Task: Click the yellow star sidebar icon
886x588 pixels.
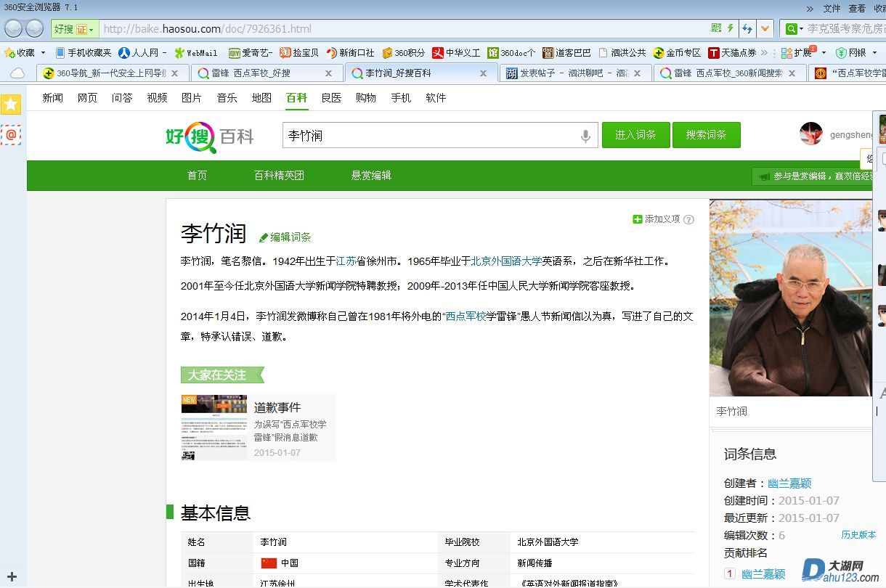Action: 11,104
